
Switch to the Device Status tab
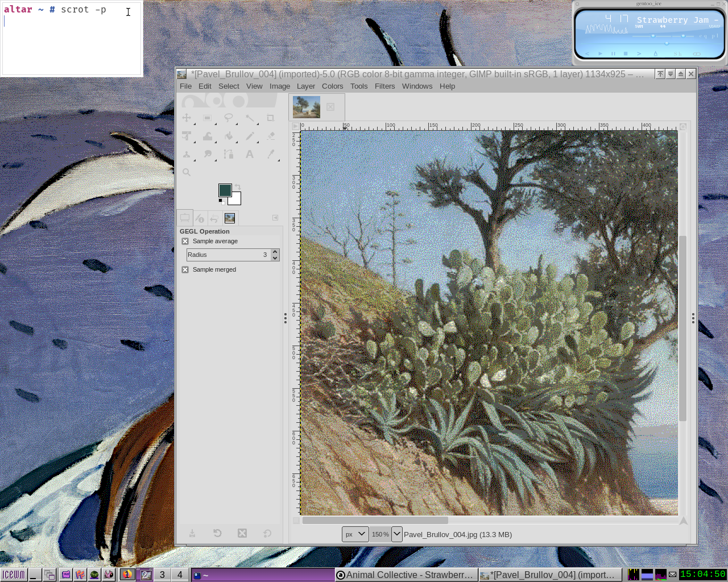[200, 218]
